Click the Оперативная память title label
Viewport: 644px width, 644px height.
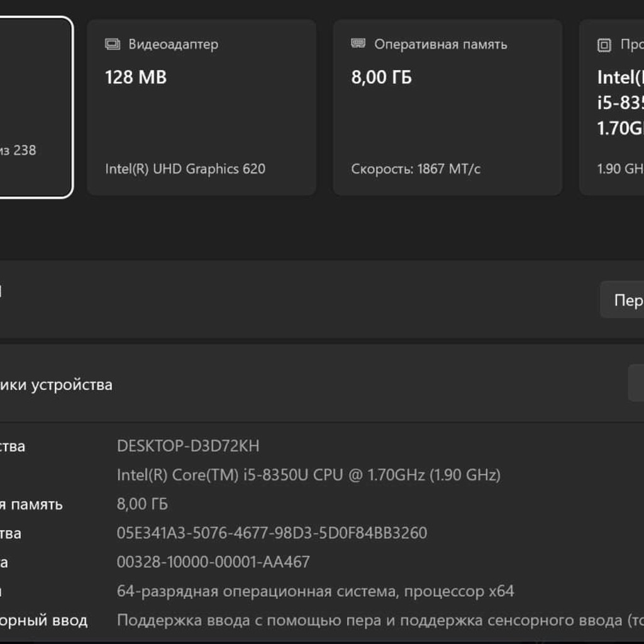point(441,44)
